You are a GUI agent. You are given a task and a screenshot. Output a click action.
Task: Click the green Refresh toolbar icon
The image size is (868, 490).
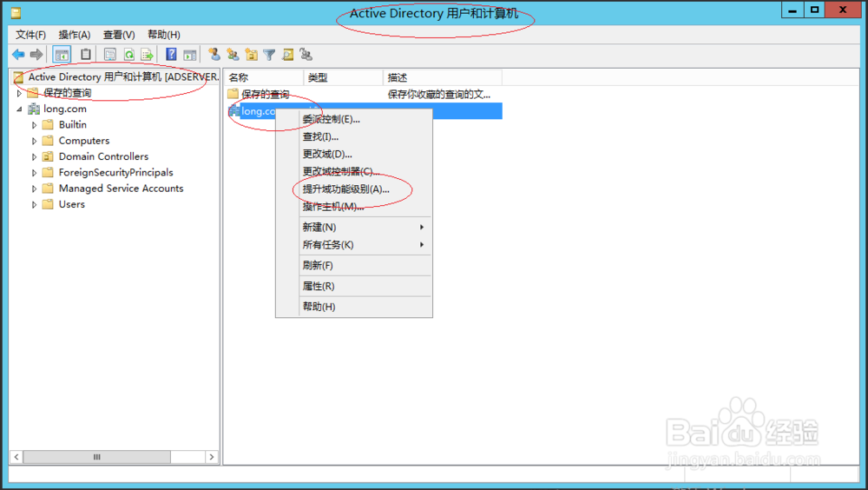click(x=129, y=55)
